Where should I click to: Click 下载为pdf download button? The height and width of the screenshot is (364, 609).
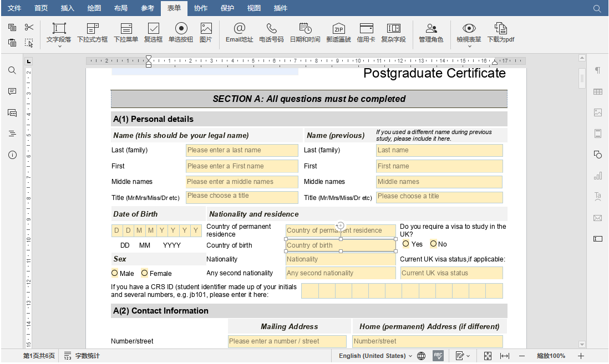coord(501,32)
